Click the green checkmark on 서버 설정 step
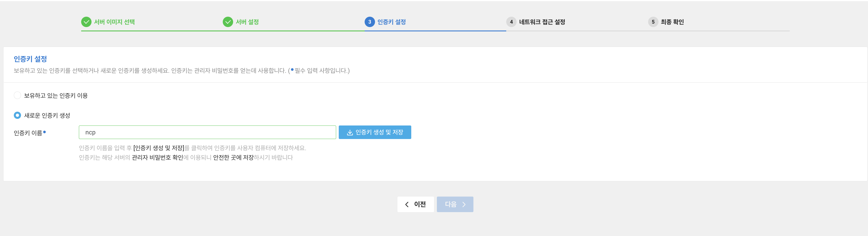The width and height of the screenshot is (868, 236). pos(229,21)
